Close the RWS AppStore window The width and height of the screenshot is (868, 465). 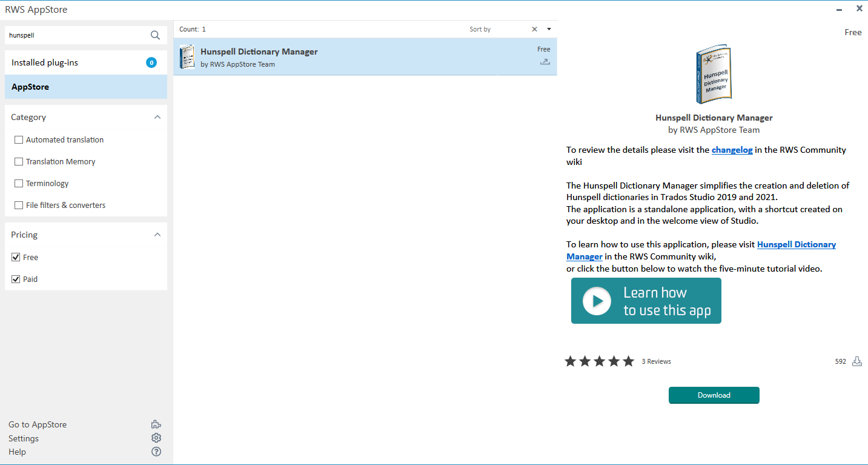click(859, 8)
